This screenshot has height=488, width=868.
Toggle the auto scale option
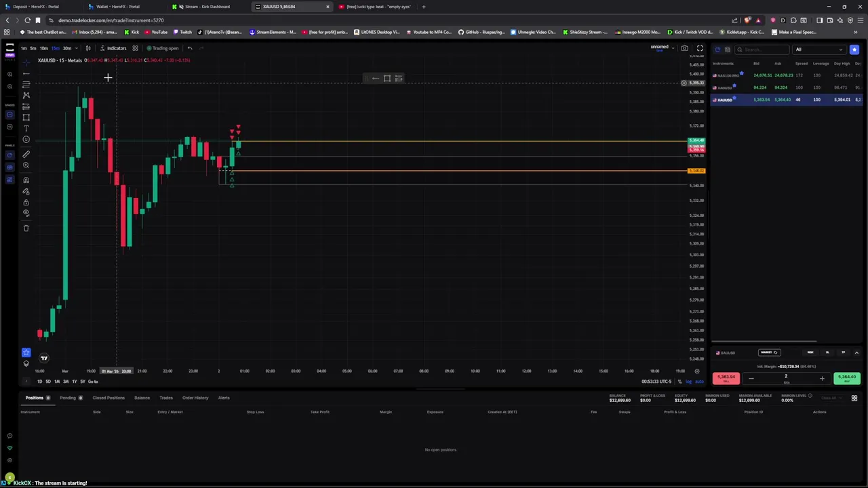[699, 382]
